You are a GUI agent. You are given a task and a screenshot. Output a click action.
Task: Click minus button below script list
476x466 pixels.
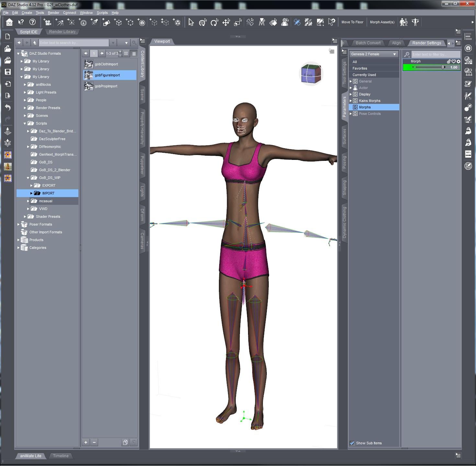pyautogui.click(x=94, y=442)
